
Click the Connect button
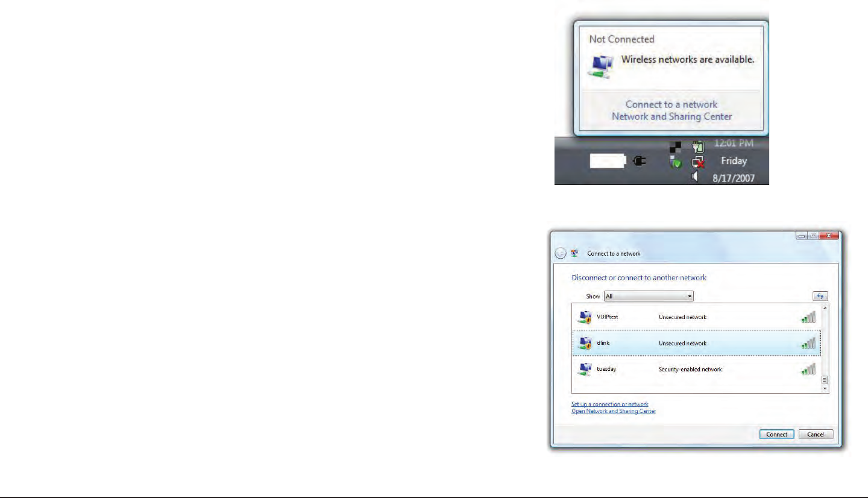(x=777, y=434)
